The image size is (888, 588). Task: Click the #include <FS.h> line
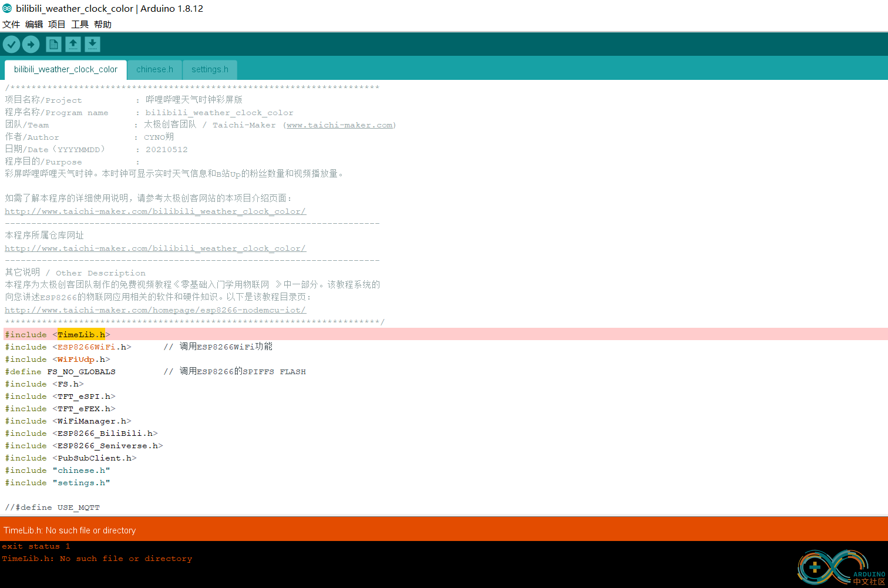(x=45, y=384)
